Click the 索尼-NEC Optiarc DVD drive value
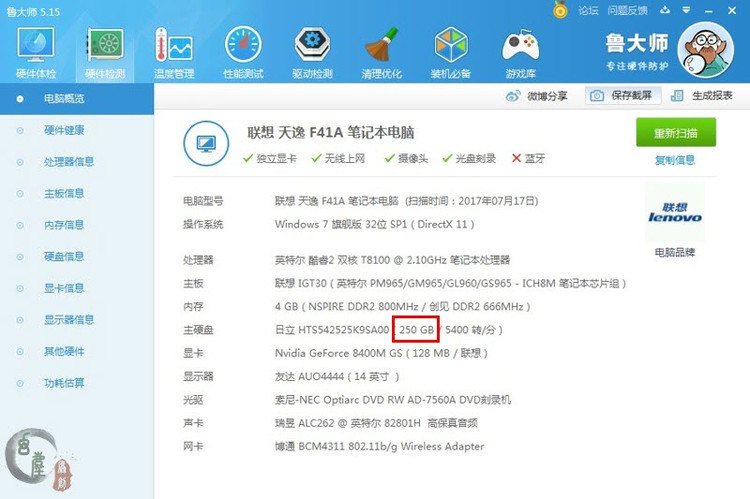The height and width of the screenshot is (499, 750). coord(393,399)
